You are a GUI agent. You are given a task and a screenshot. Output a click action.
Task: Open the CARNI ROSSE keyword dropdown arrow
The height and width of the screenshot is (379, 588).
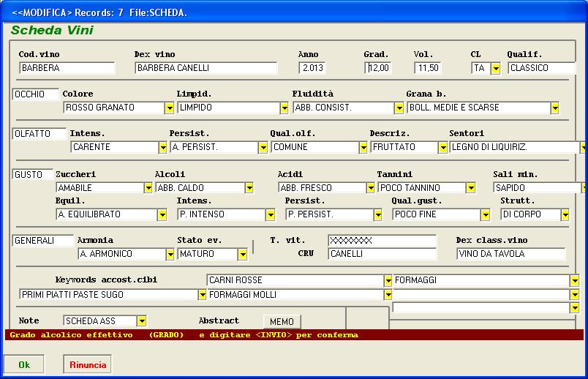(388, 280)
